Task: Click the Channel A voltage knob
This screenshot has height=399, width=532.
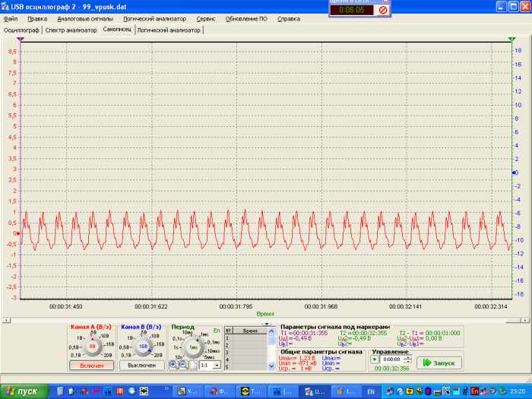Action: [92, 347]
